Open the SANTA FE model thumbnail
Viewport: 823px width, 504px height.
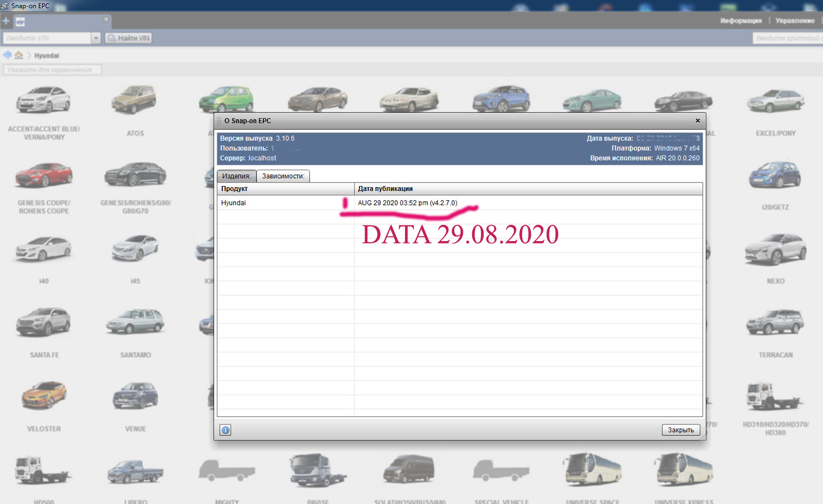pos(44,322)
